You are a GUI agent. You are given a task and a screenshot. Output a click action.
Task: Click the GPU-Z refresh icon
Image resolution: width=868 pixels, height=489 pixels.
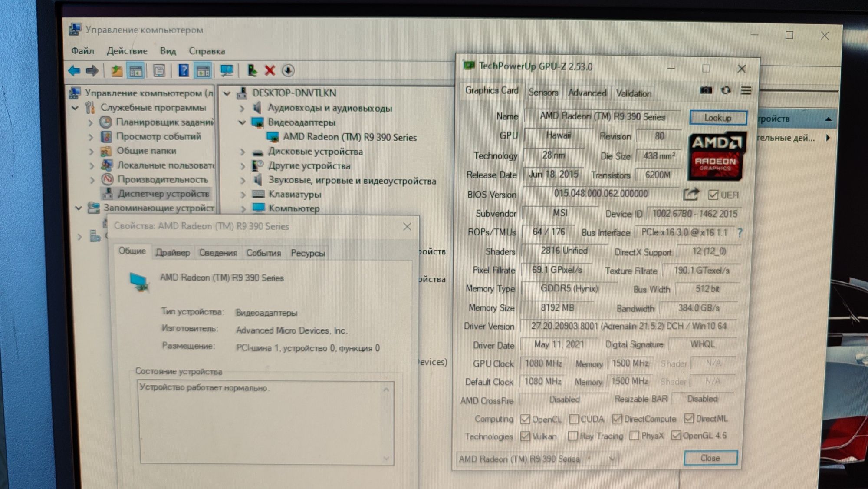726,90
